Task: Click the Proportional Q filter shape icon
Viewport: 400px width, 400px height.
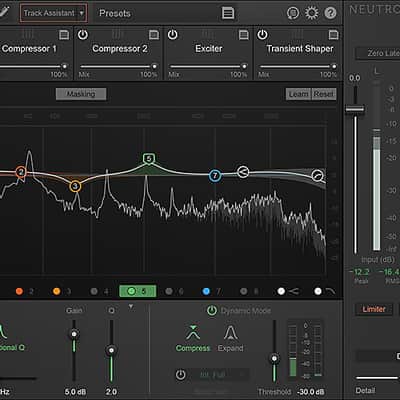Action: pyautogui.click(x=3, y=332)
